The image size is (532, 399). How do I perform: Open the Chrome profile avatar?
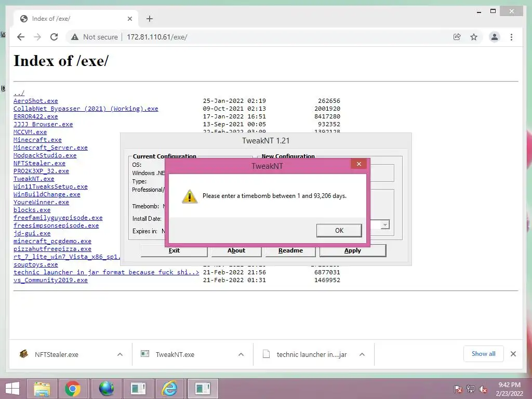(x=495, y=37)
